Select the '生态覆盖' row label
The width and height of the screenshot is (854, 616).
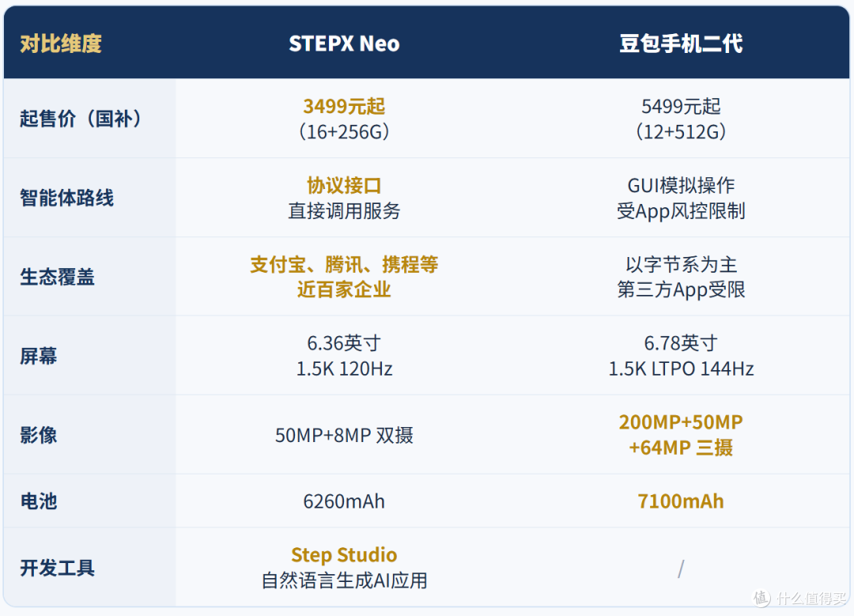coord(57,277)
